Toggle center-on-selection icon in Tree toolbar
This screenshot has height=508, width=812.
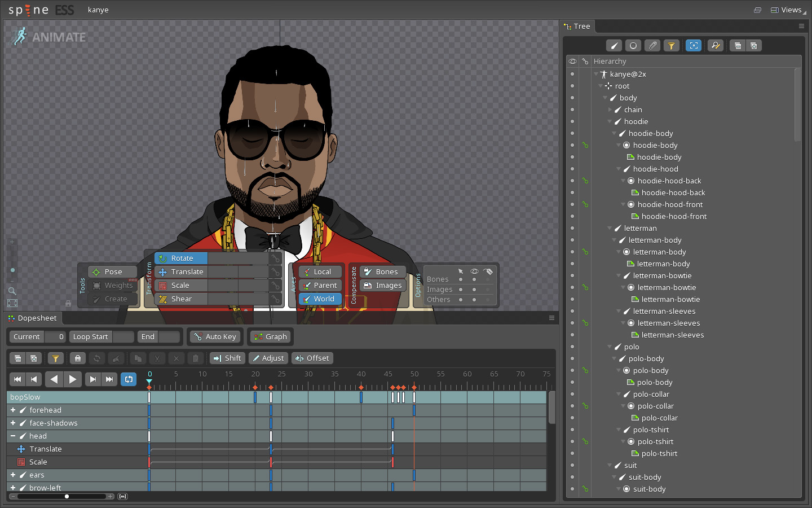point(694,46)
